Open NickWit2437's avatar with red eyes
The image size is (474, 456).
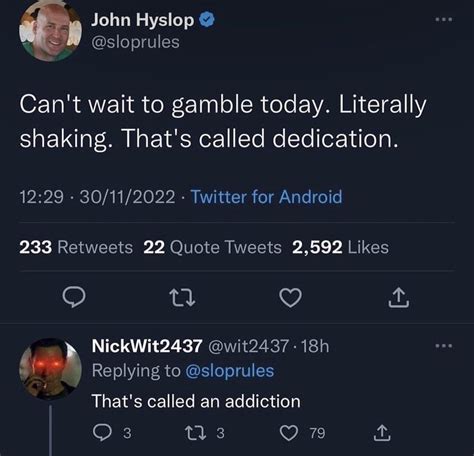(x=50, y=369)
